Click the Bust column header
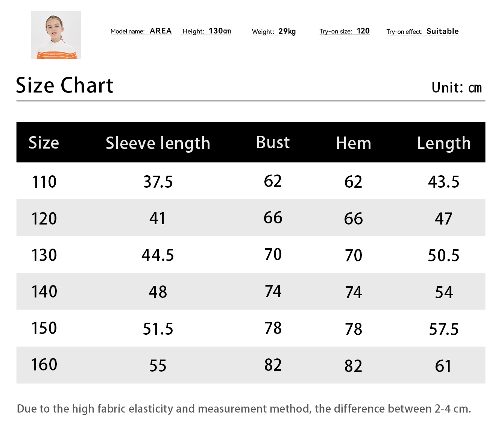This screenshot has width=504, height=437. [x=273, y=143]
